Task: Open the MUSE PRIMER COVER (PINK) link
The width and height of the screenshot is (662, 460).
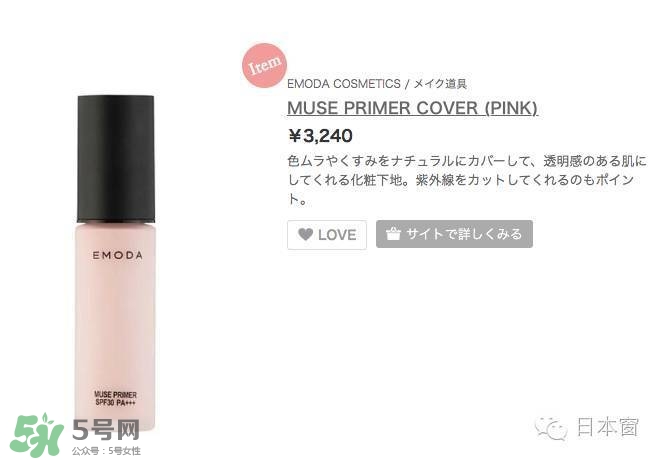Action: coord(412,108)
